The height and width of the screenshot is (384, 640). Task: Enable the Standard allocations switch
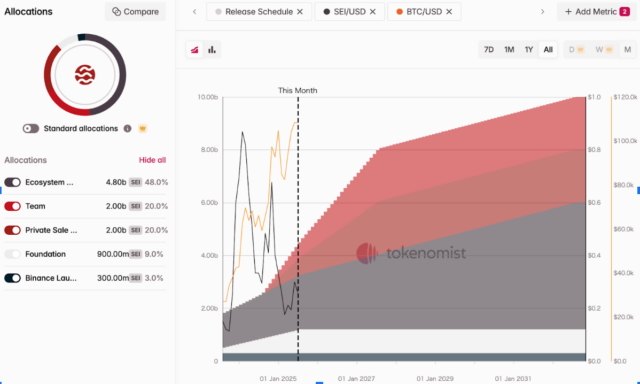(x=31, y=129)
